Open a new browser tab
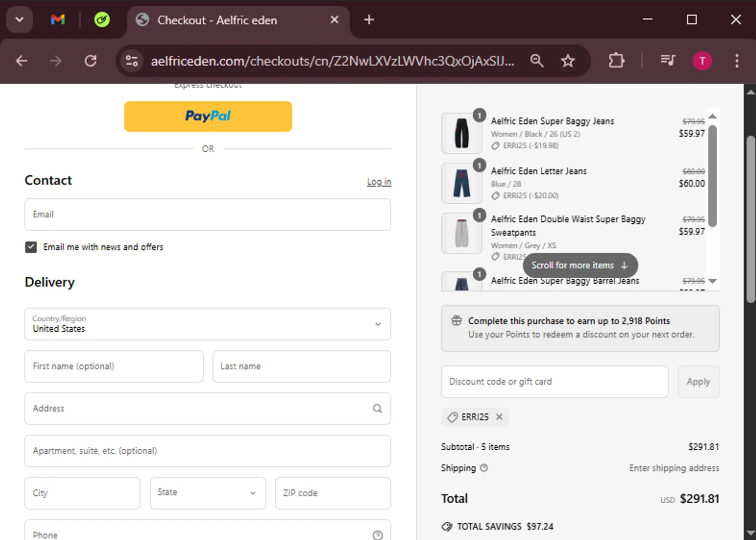Screen dimensions: 756x540 (369, 20)
